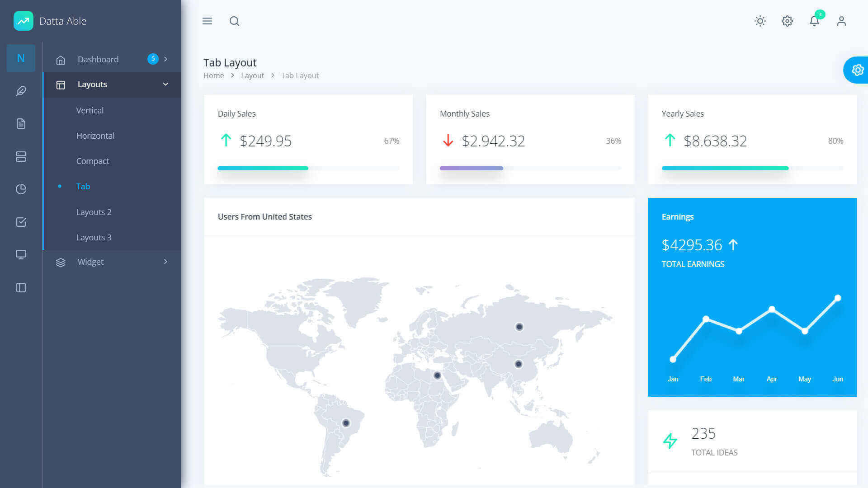
Task: Select pie chart icon in rail
Action: (x=21, y=189)
